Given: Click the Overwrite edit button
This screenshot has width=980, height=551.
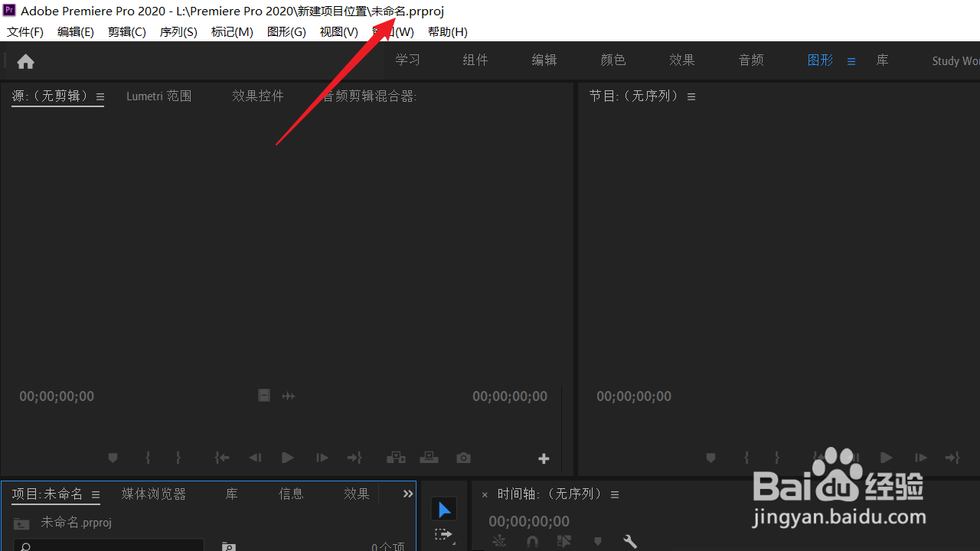Looking at the screenshot, I should point(429,458).
